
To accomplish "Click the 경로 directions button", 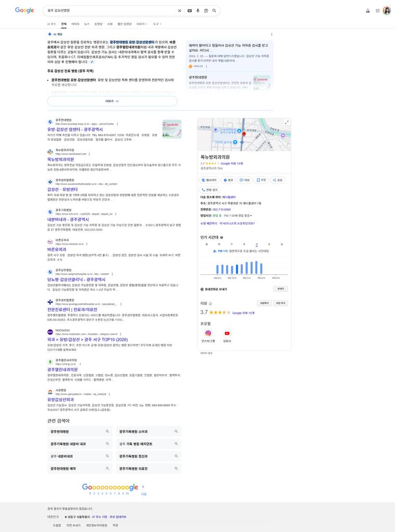I will tap(228, 180).
